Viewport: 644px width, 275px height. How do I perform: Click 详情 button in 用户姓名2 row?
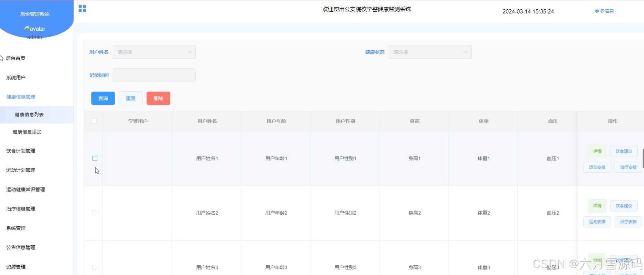(597, 205)
